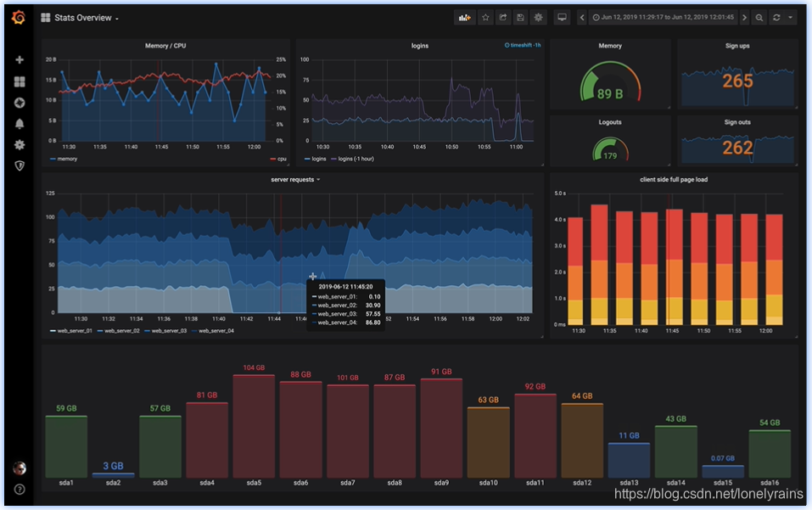Image resolution: width=812 pixels, height=510 pixels.
Task: Open the user avatar profile menu
Action: click(20, 468)
